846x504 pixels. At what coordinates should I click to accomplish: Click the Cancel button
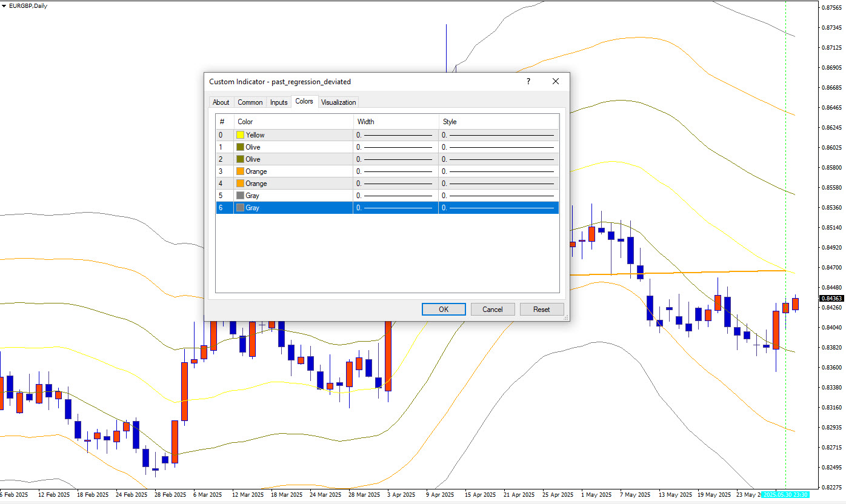pos(492,310)
